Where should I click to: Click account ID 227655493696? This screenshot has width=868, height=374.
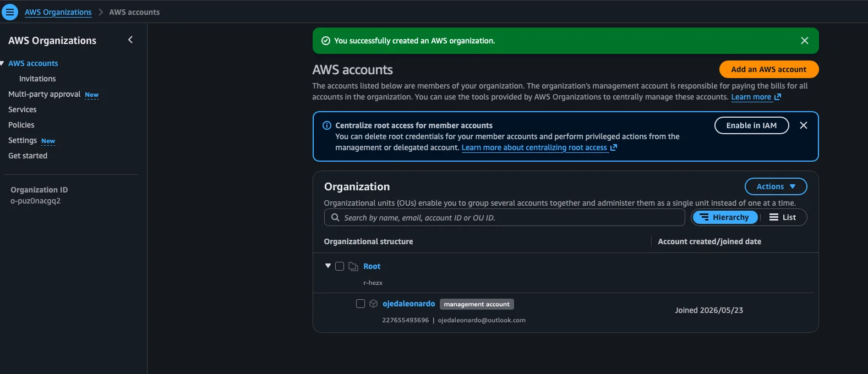coord(405,320)
